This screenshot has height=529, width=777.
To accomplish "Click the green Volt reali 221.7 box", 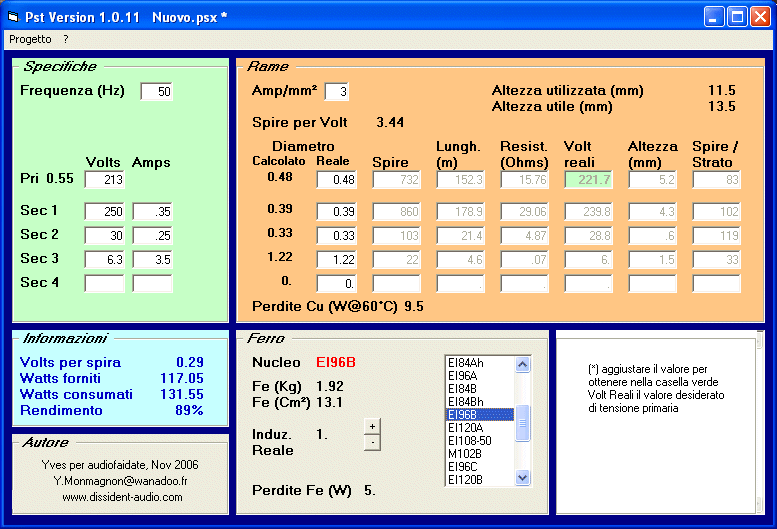I will pos(588,180).
